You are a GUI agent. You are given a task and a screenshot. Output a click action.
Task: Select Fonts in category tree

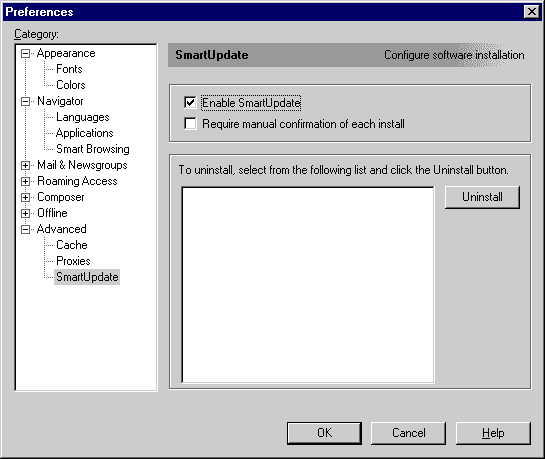[x=69, y=69]
